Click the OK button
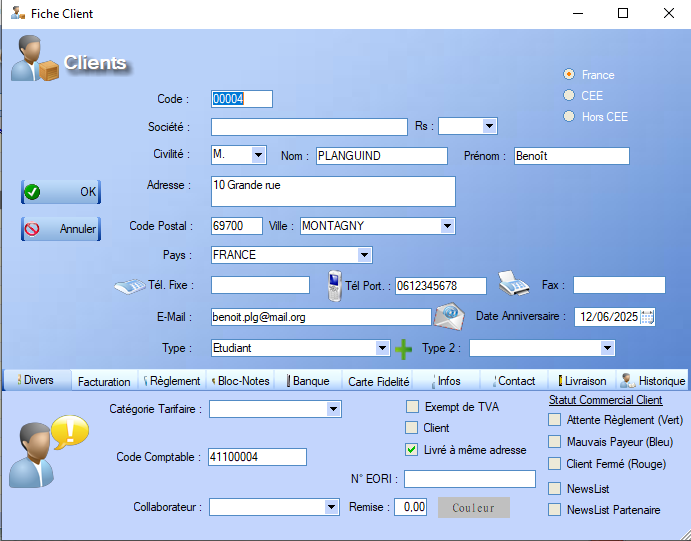 coord(61,191)
